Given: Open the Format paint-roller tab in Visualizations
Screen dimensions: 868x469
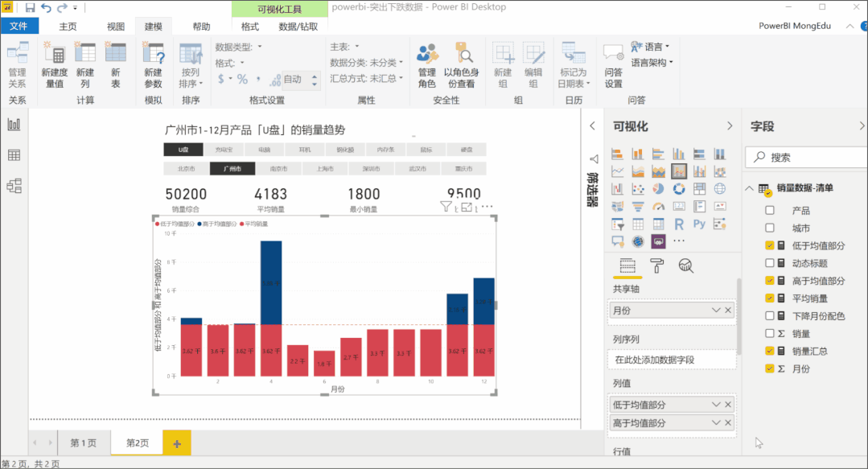Looking at the screenshot, I should click(657, 265).
